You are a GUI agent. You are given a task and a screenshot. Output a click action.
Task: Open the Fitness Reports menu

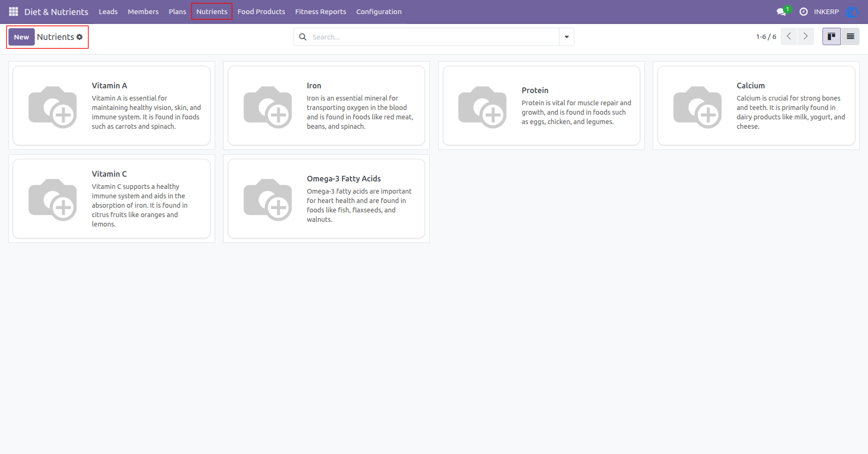320,12
